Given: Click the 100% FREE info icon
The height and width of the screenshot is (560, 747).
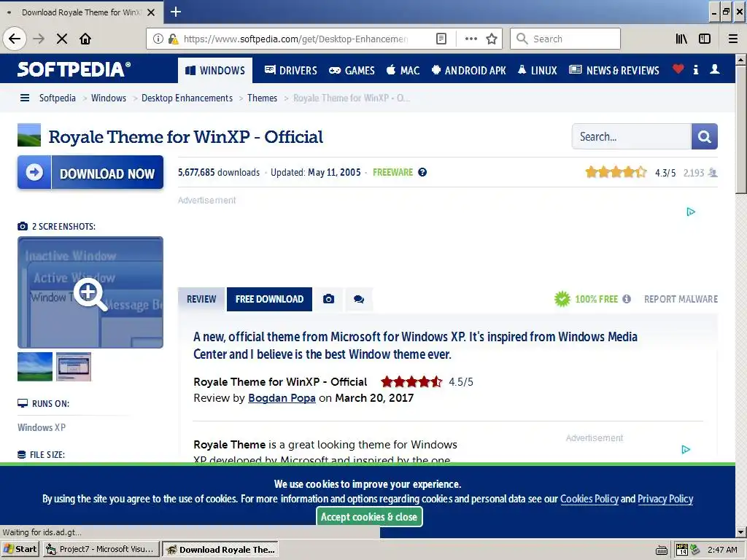Looking at the screenshot, I should coord(627,299).
